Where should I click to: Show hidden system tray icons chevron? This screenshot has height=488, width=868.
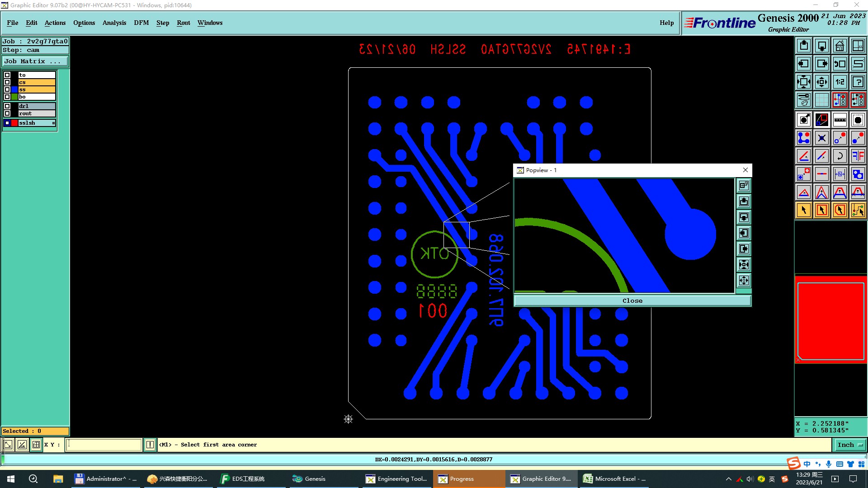click(x=728, y=479)
